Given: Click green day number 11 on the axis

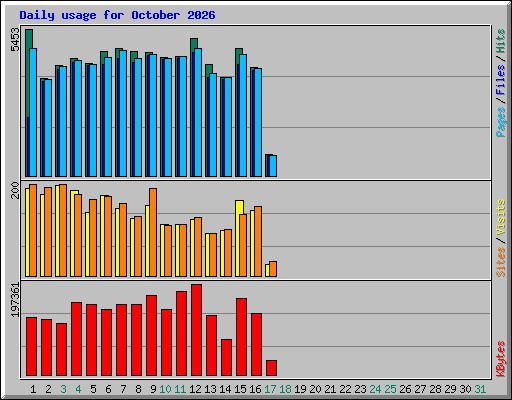Looking at the screenshot, I should (180, 389).
